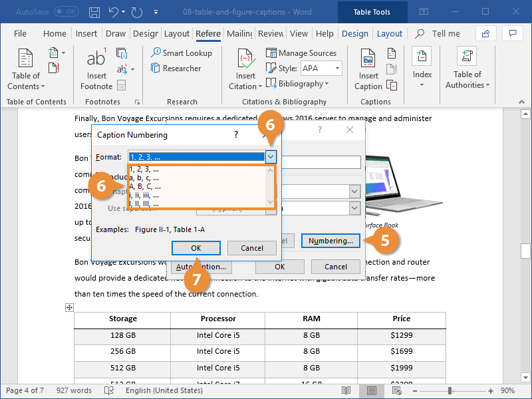Viewport: 532px width, 399px height.
Task: Click OK in Caption Numbering dialog
Action: (196, 248)
